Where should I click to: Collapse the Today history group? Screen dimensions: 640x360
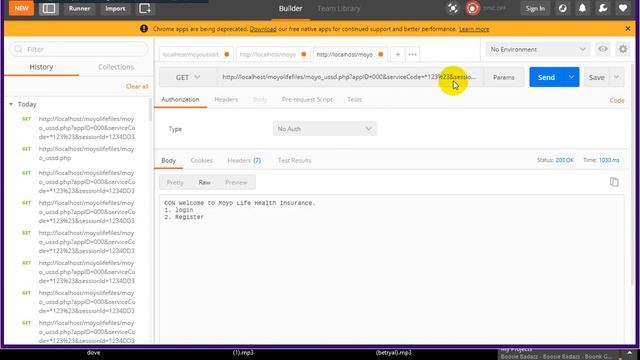click(11, 104)
